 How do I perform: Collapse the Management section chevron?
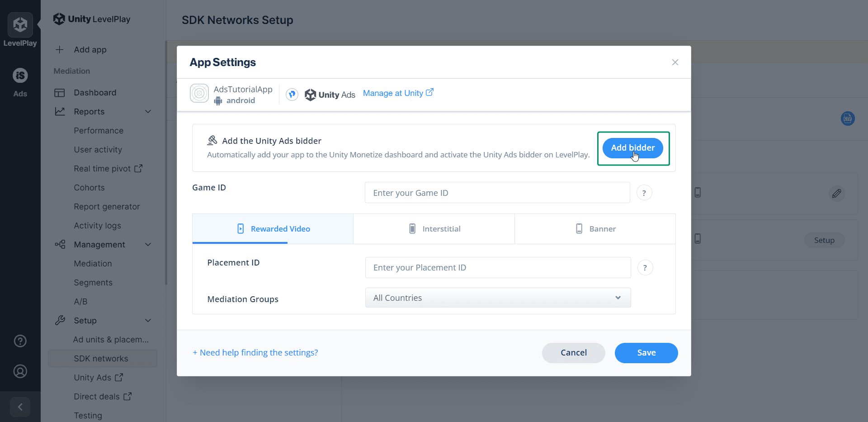pyautogui.click(x=148, y=245)
